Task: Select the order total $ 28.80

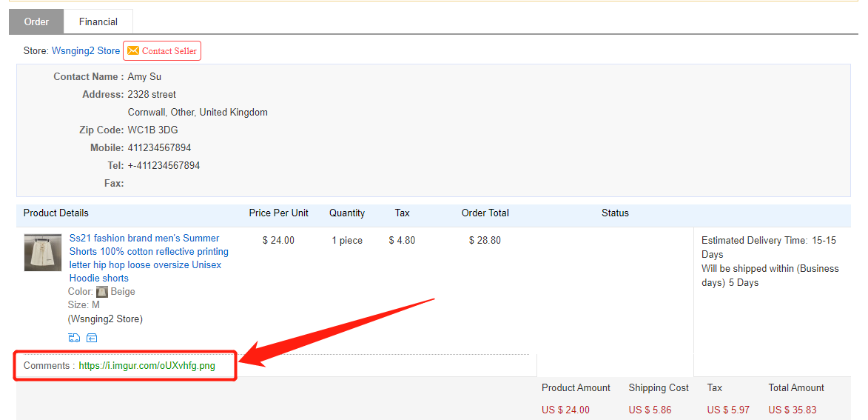Action: (485, 241)
